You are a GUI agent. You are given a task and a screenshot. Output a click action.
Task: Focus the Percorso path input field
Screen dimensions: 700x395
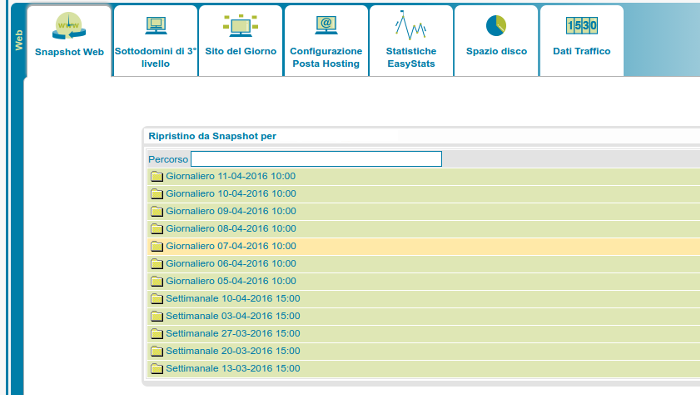click(x=316, y=159)
